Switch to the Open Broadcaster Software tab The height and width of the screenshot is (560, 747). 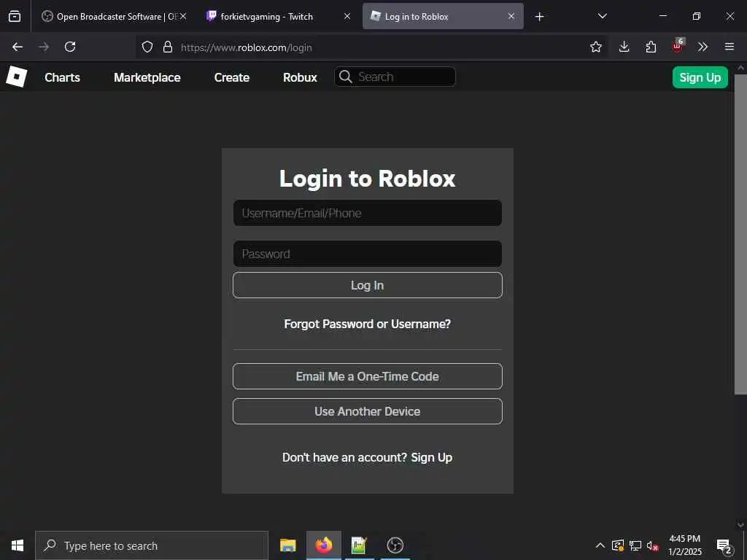[113, 16]
